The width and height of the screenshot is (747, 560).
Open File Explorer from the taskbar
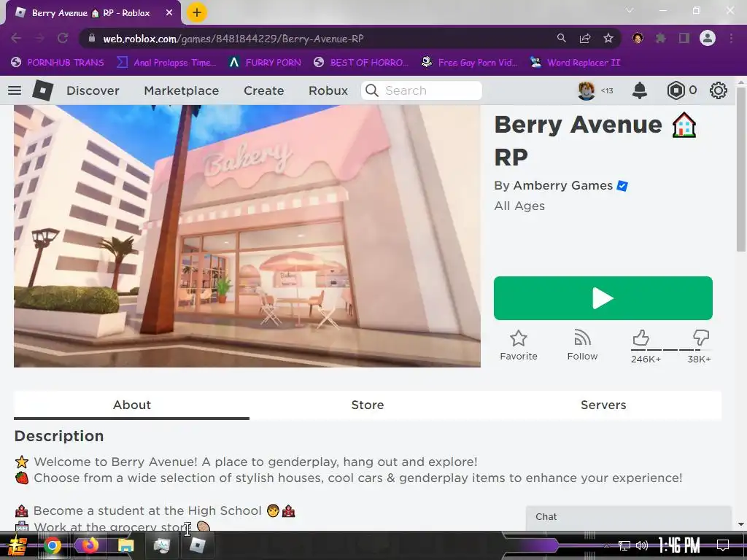(125, 545)
